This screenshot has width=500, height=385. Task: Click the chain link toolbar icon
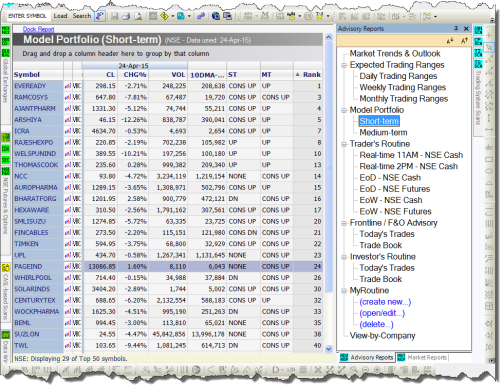201,16
